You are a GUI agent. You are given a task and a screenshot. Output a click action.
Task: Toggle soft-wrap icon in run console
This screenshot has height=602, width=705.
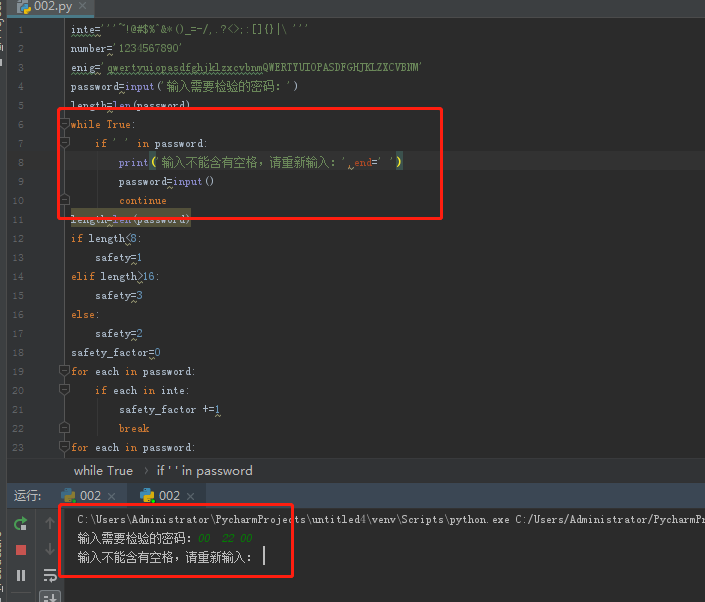tap(50, 575)
